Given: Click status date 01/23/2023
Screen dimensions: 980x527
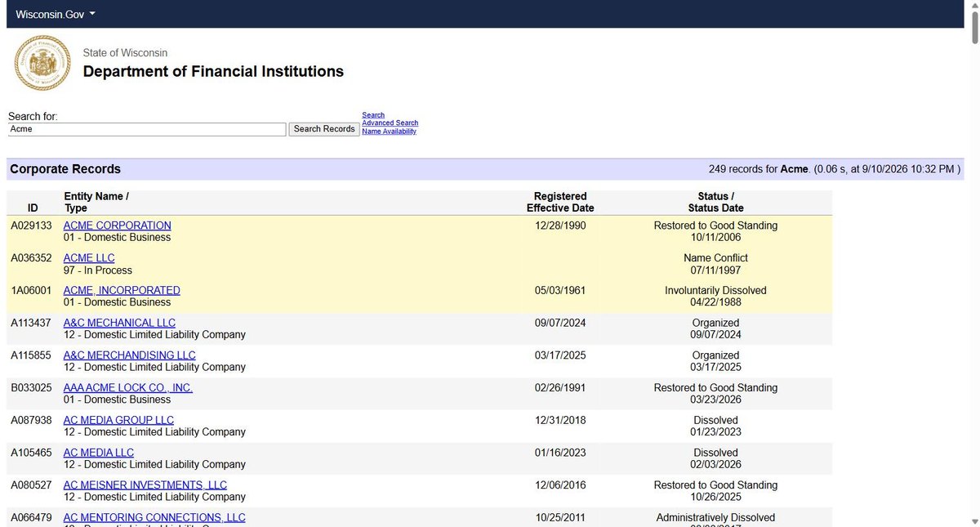Looking at the screenshot, I should 716,432.
